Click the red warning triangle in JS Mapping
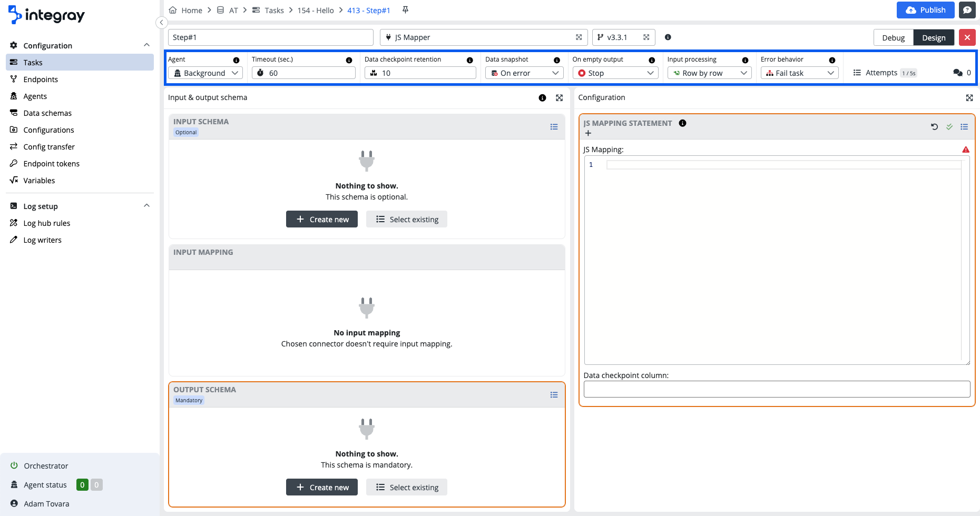980x516 pixels. tap(965, 150)
